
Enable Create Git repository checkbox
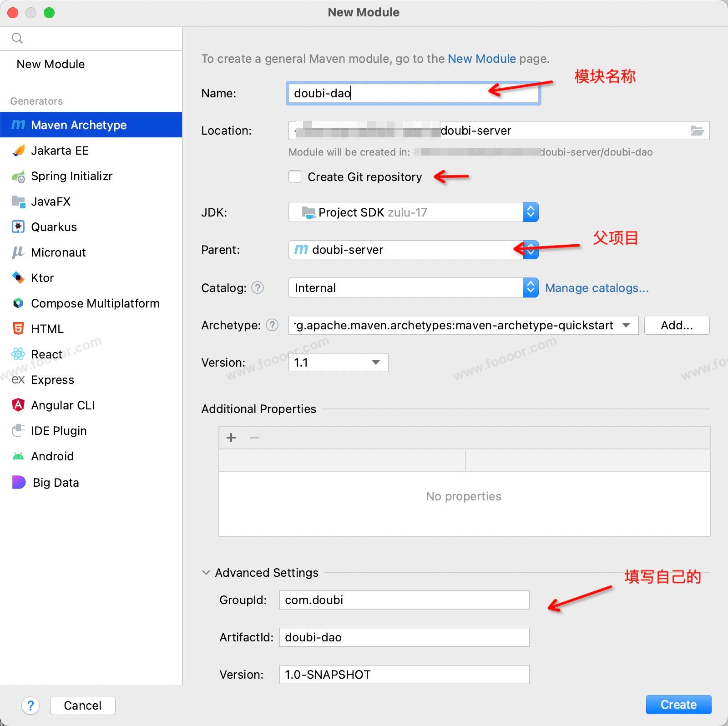coord(295,176)
